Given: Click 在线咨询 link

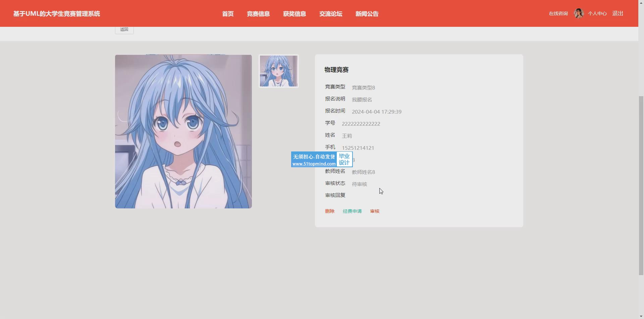Looking at the screenshot, I should click(558, 13).
